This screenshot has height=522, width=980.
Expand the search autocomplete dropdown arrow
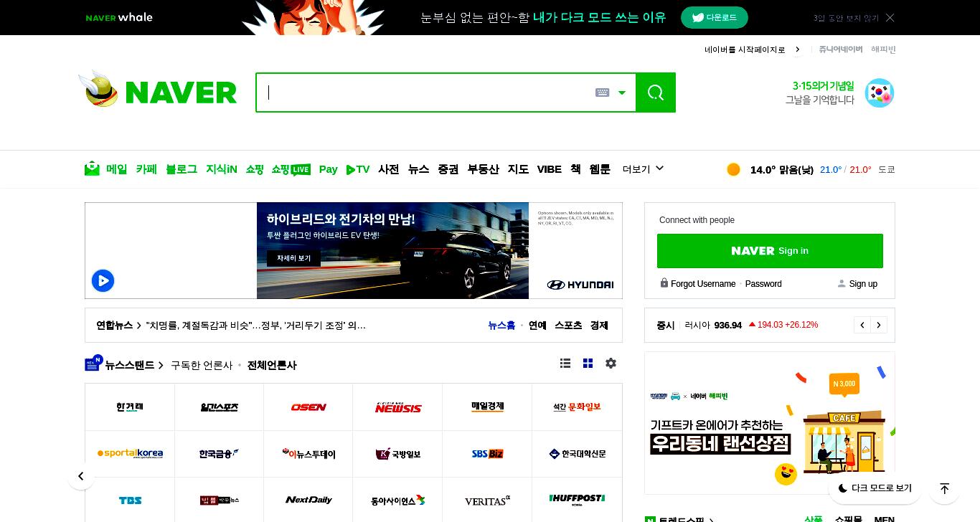(x=622, y=92)
